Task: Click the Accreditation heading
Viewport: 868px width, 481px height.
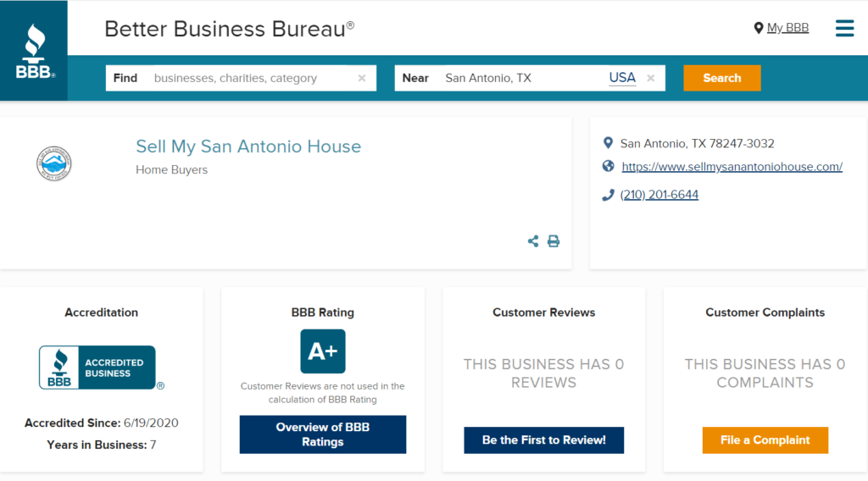Action: (102, 312)
